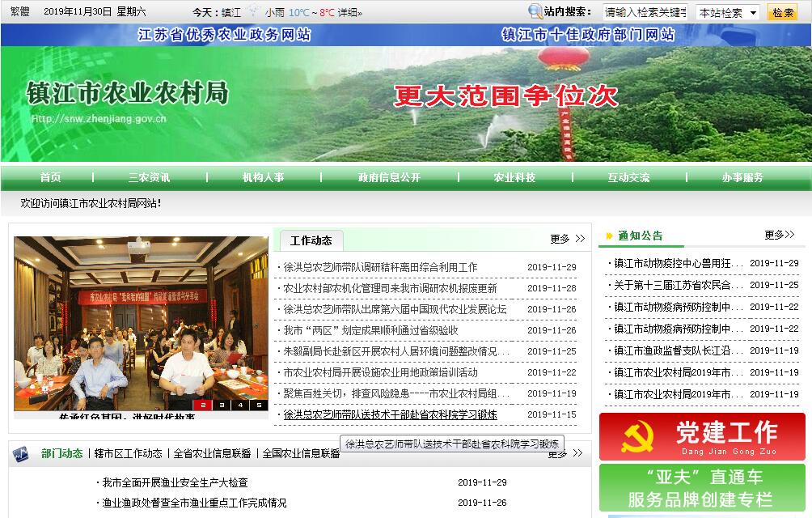Select the 全省农业信息联播 tab
Viewport: 812px width, 518px height.
pos(212,453)
